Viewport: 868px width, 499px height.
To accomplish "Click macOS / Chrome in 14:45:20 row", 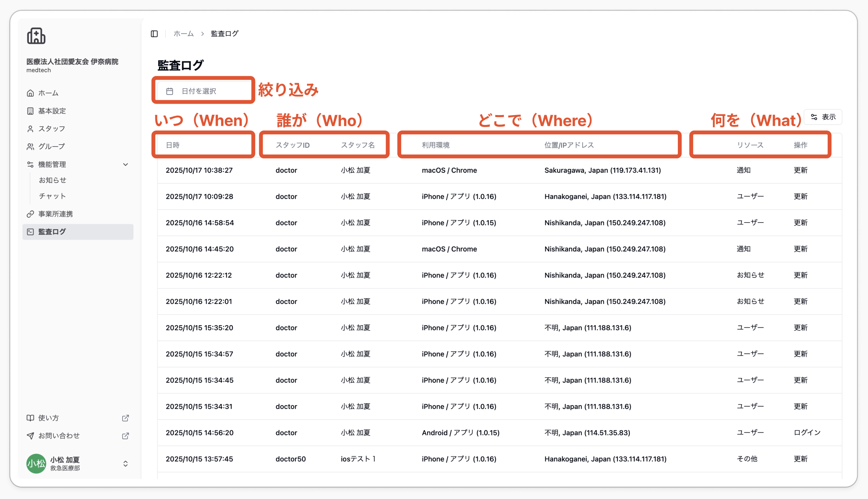I will [449, 249].
